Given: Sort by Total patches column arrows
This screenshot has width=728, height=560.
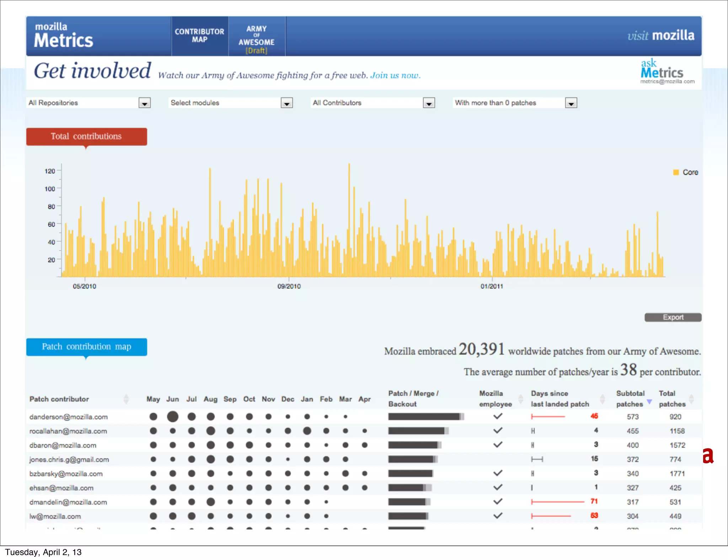Looking at the screenshot, I should [691, 399].
